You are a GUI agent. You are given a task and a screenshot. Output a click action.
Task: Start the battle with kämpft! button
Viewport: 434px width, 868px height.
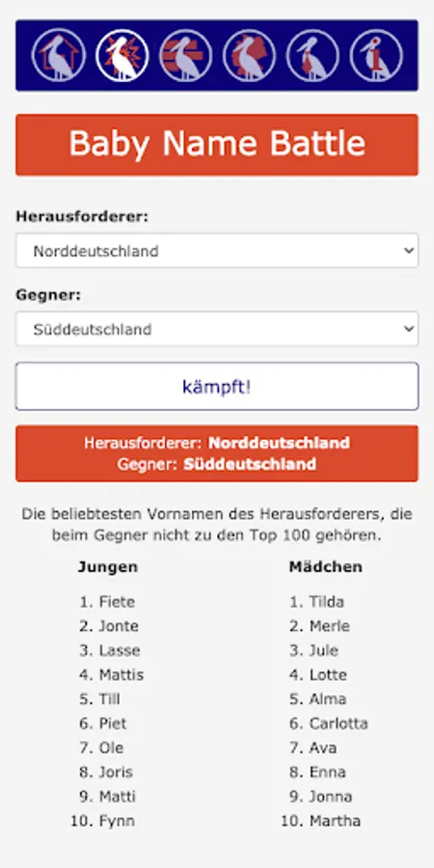(x=217, y=387)
